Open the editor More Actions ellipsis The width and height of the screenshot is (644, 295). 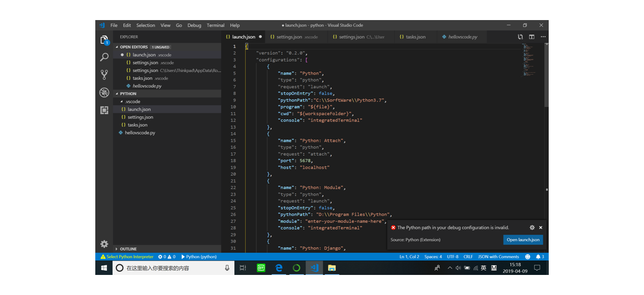click(543, 37)
